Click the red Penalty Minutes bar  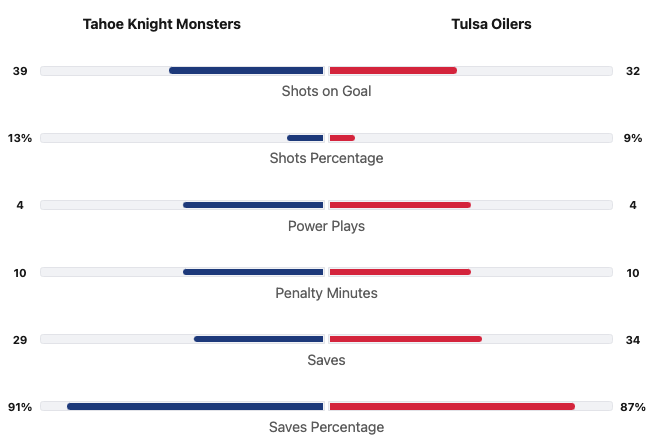pos(400,272)
